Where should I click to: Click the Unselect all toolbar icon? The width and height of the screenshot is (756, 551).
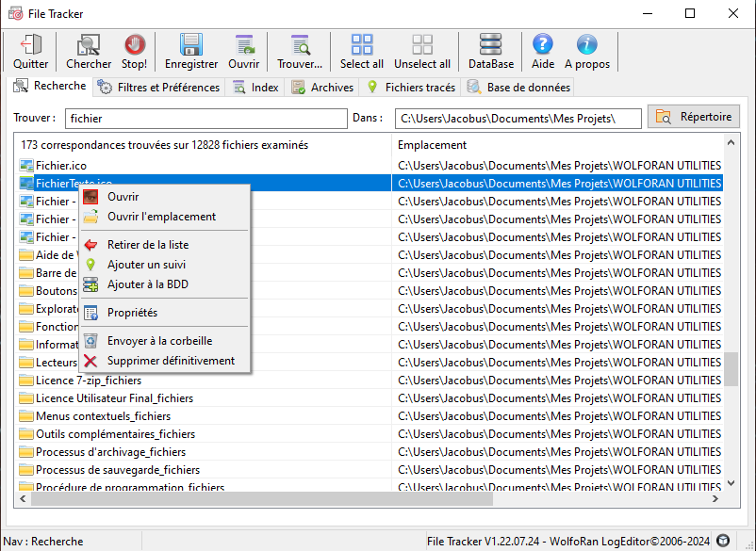(421, 45)
